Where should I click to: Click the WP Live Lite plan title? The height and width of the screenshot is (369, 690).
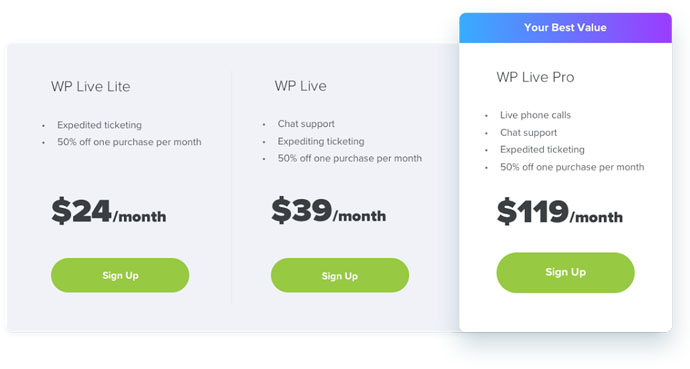[x=91, y=86]
